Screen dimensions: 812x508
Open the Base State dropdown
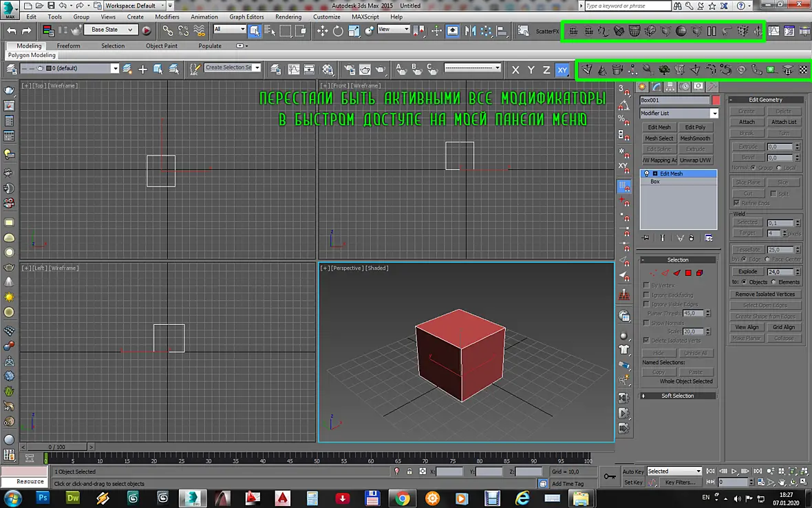tap(111, 30)
